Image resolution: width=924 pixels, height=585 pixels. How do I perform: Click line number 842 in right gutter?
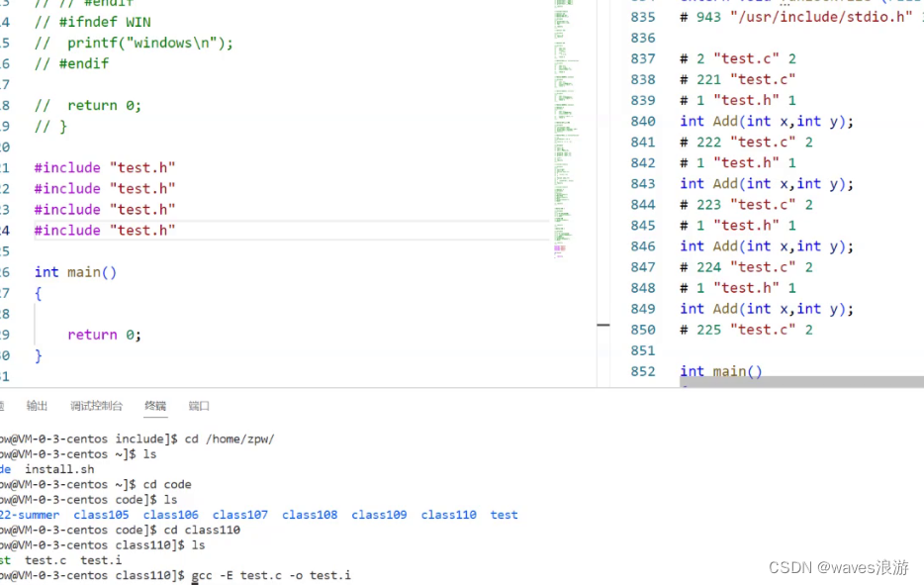643,163
